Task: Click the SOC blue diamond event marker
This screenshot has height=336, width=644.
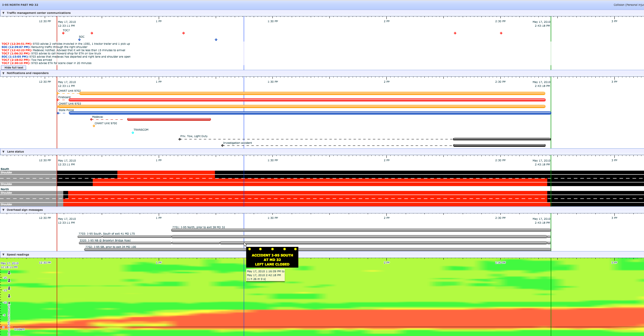Action: pyautogui.click(x=80, y=39)
